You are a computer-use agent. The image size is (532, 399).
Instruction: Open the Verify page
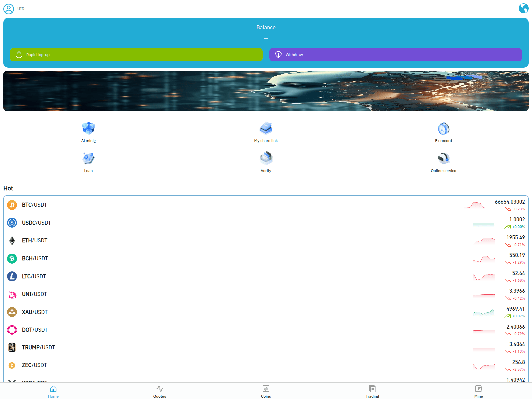click(266, 162)
